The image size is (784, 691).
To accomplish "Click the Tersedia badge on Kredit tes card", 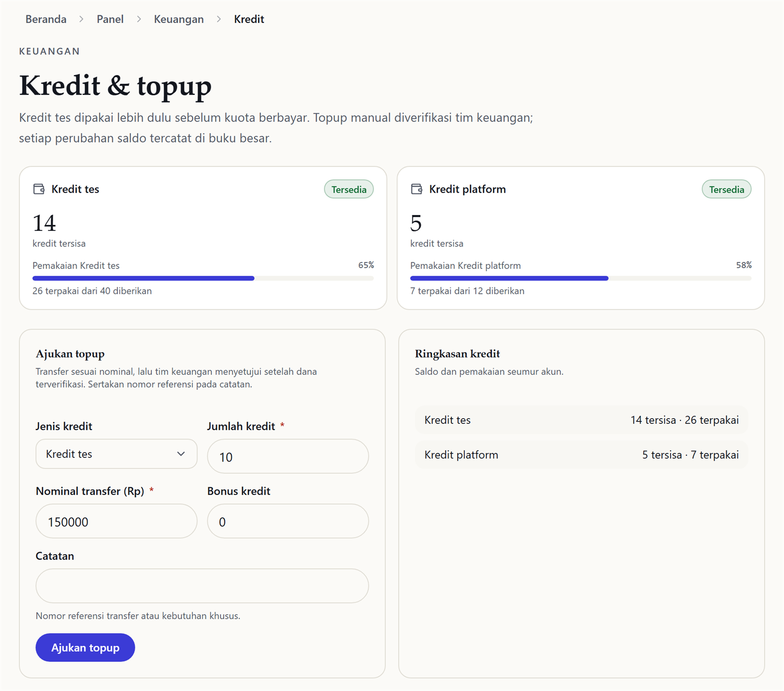I will click(x=349, y=189).
